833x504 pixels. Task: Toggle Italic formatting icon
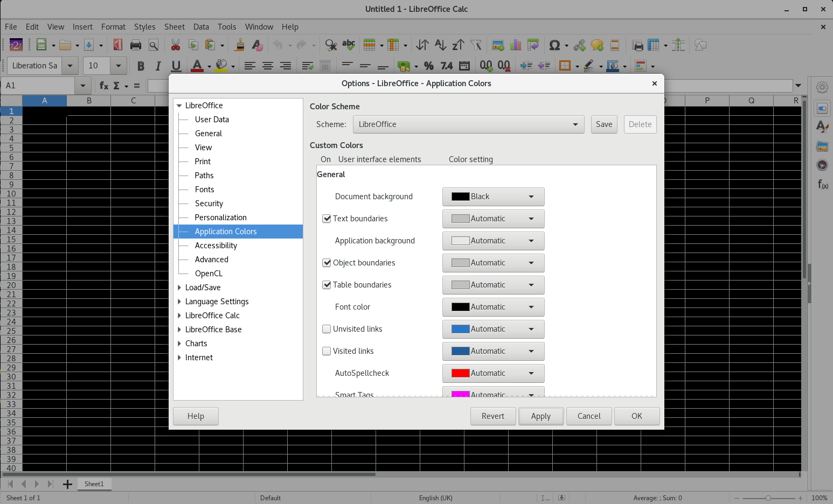[x=158, y=66]
